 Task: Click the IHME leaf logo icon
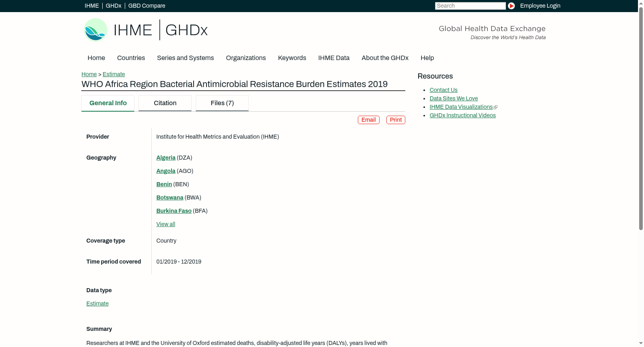[x=96, y=30]
